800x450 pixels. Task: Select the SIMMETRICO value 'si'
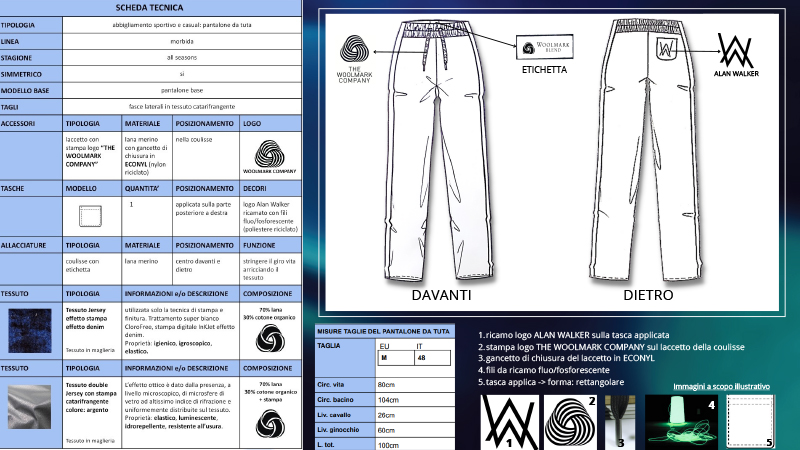coord(182,74)
